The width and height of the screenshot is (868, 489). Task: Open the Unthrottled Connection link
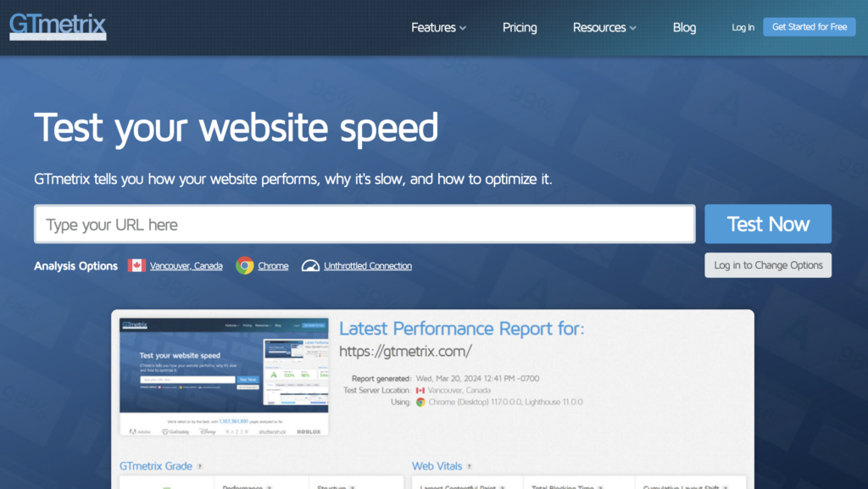click(x=367, y=264)
